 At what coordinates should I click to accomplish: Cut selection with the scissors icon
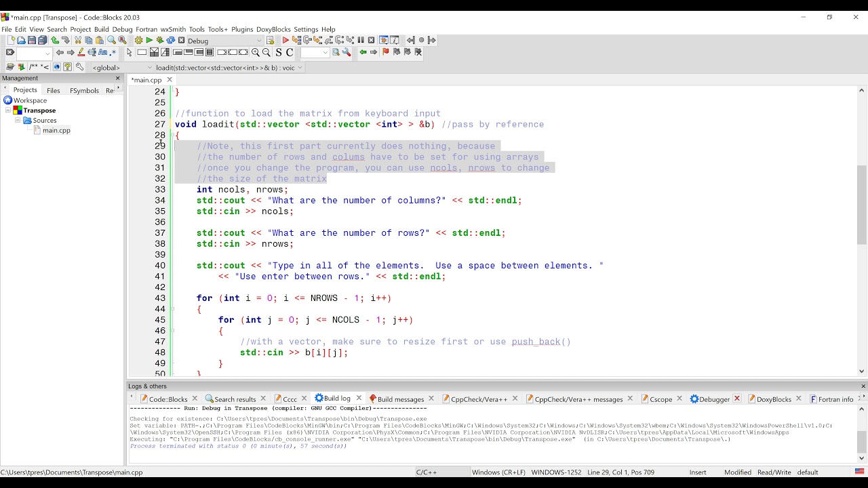(78, 41)
